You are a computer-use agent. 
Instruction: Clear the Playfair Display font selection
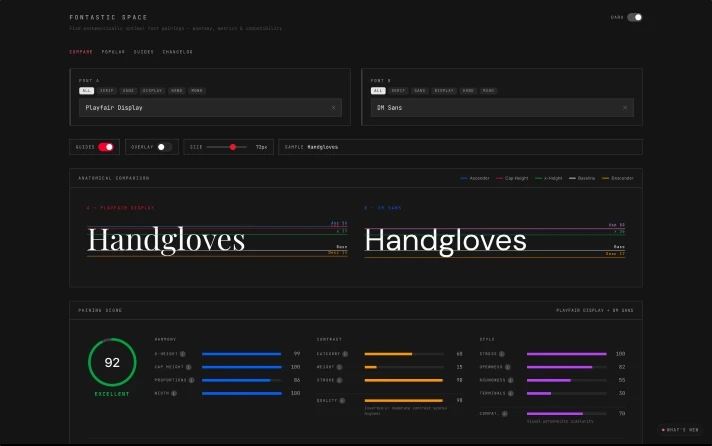[333, 108]
